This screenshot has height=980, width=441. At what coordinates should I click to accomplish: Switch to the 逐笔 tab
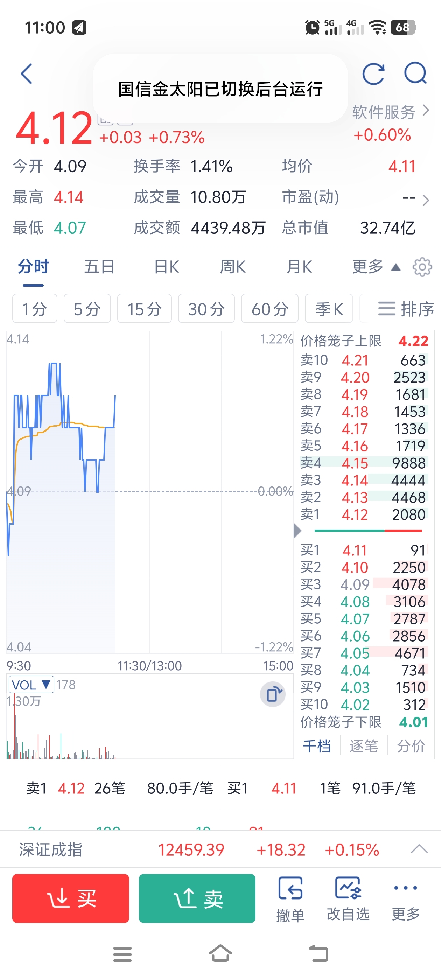[x=363, y=746]
